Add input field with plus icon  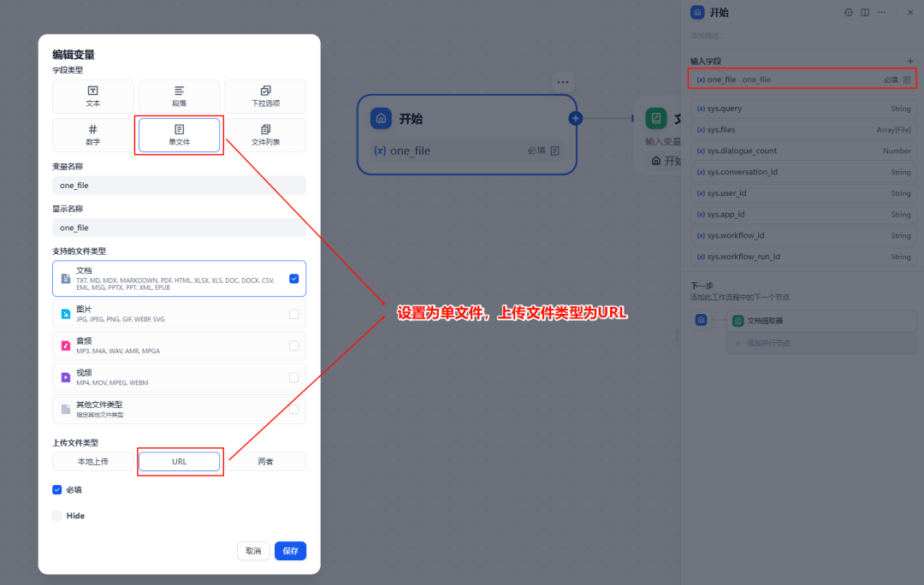coord(909,62)
